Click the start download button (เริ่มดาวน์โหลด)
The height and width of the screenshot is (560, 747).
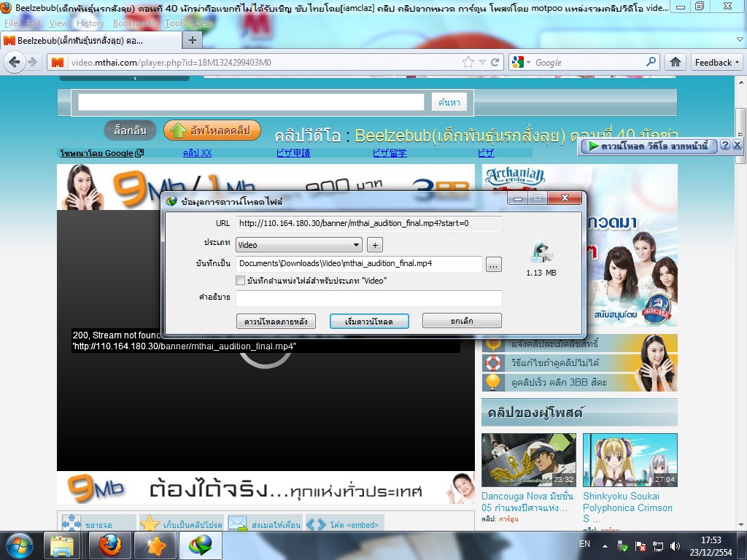[369, 321]
